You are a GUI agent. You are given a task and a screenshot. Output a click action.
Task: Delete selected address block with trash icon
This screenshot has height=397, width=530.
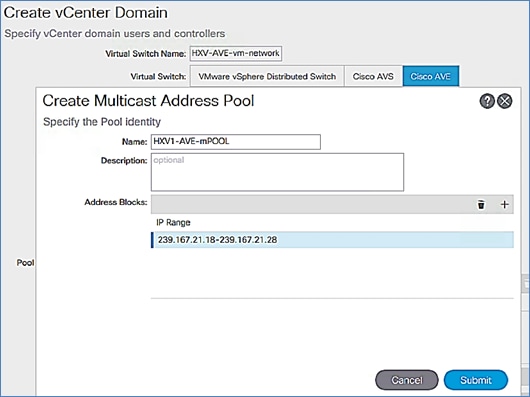[481, 204]
